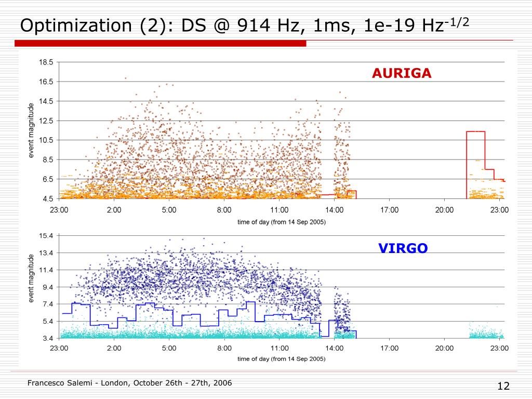Click the "18.5" y-axis tick label
The width and height of the screenshot is (532, 399).
point(46,62)
